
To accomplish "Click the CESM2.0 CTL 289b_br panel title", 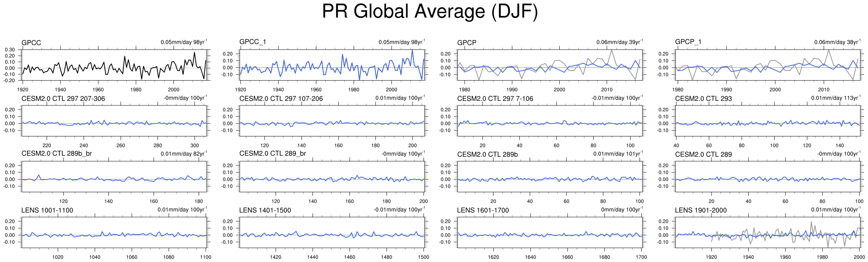I will point(57,153).
